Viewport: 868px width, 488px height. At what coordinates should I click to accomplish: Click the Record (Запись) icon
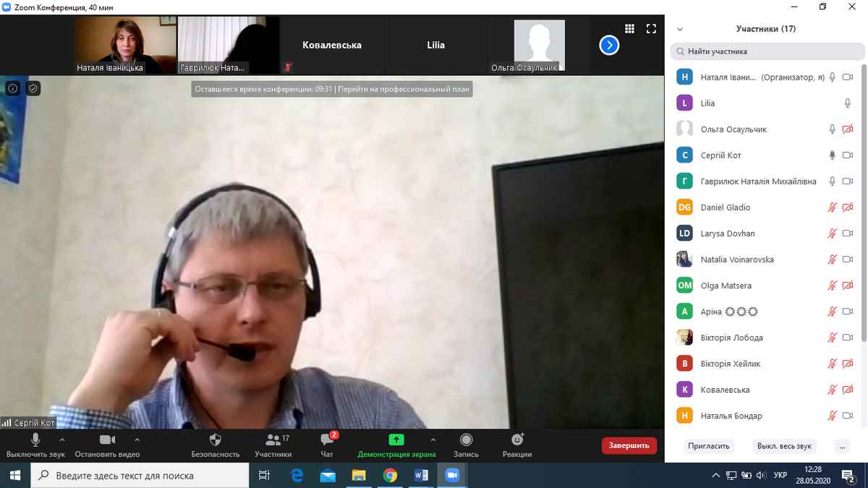point(466,440)
